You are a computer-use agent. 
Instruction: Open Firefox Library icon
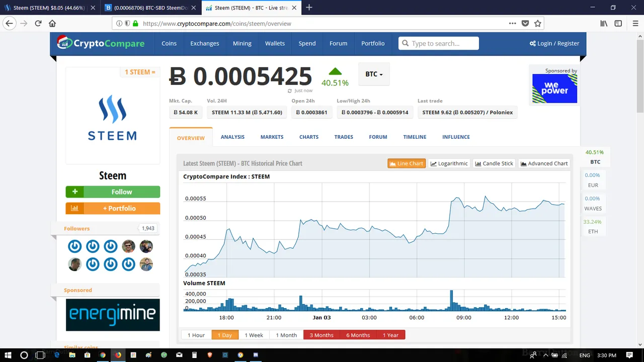(x=604, y=23)
